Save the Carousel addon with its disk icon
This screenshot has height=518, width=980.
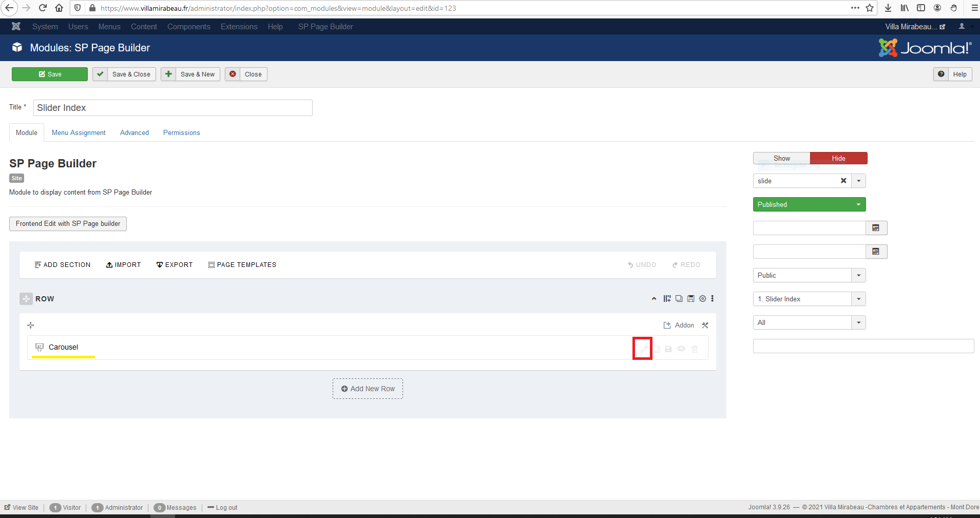coord(668,349)
